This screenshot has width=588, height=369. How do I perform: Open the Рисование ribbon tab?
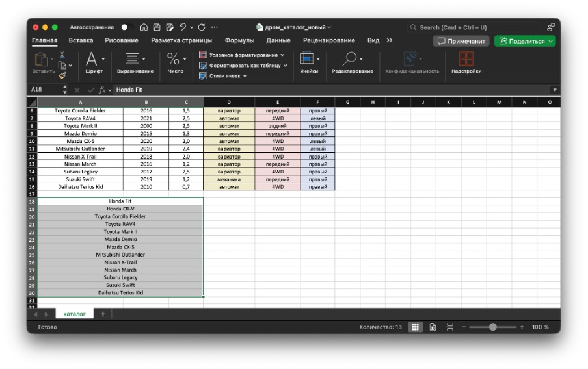(122, 40)
